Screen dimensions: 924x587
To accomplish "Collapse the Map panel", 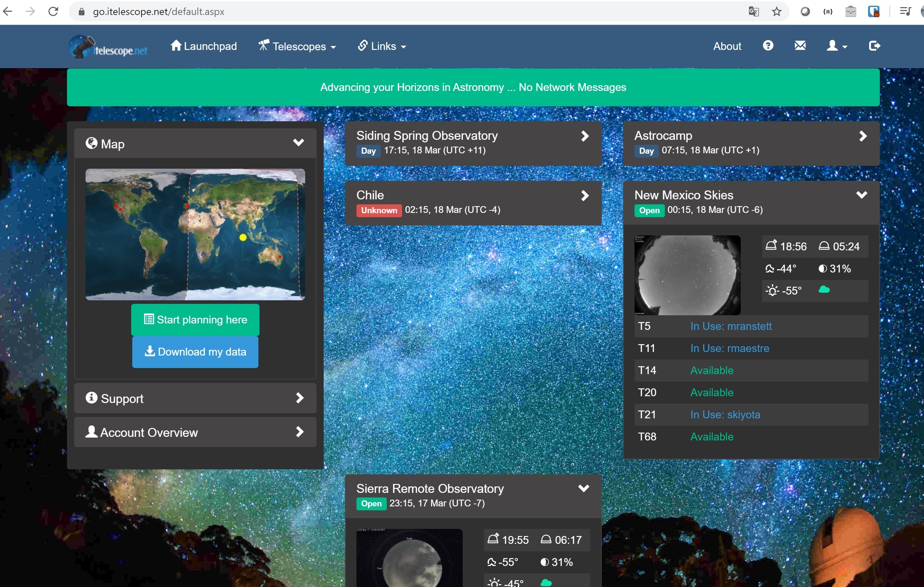I will coord(298,142).
